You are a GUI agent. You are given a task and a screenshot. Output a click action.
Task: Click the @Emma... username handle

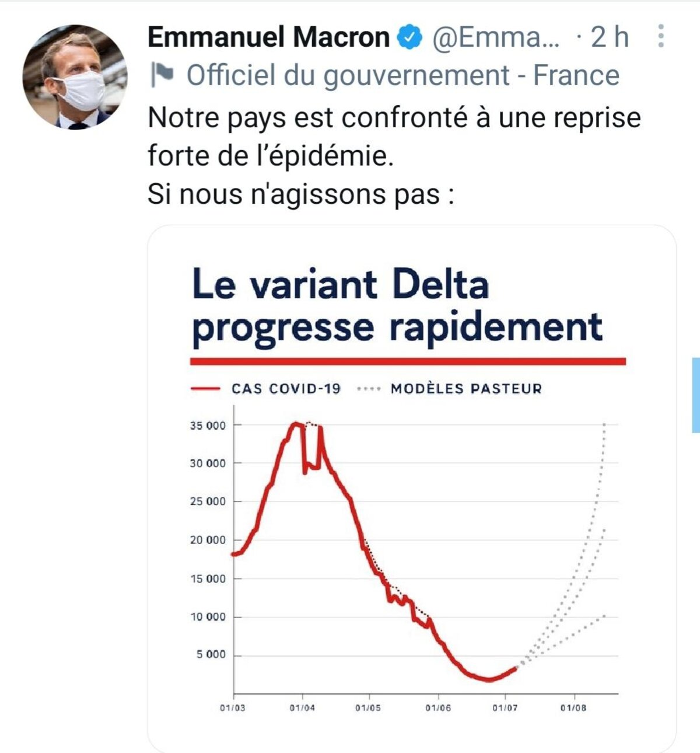(495, 37)
